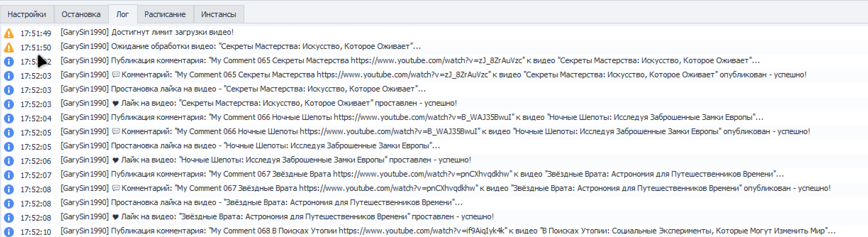
Task: Click warning icon of the 17:51:50 entry
Action: click(x=9, y=47)
